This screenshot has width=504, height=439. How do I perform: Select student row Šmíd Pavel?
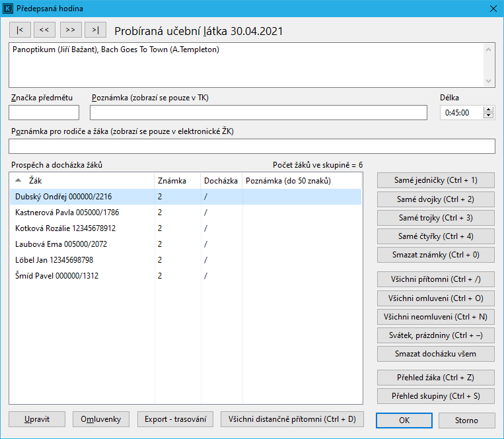(x=57, y=276)
